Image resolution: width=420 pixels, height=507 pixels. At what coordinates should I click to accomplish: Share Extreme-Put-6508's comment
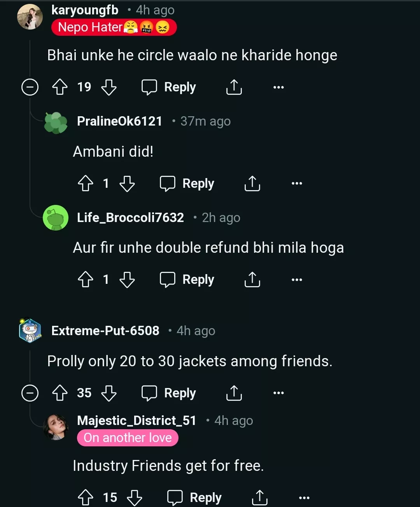pos(234,393)
